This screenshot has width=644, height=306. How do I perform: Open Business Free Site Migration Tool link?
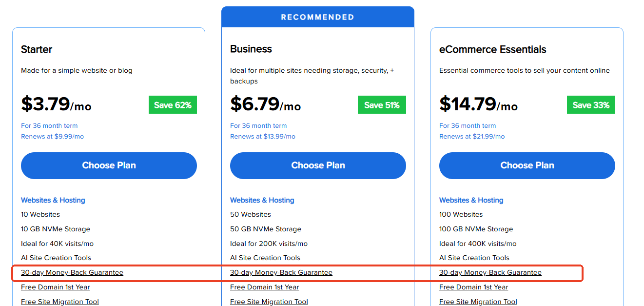(x=269, y=302)
